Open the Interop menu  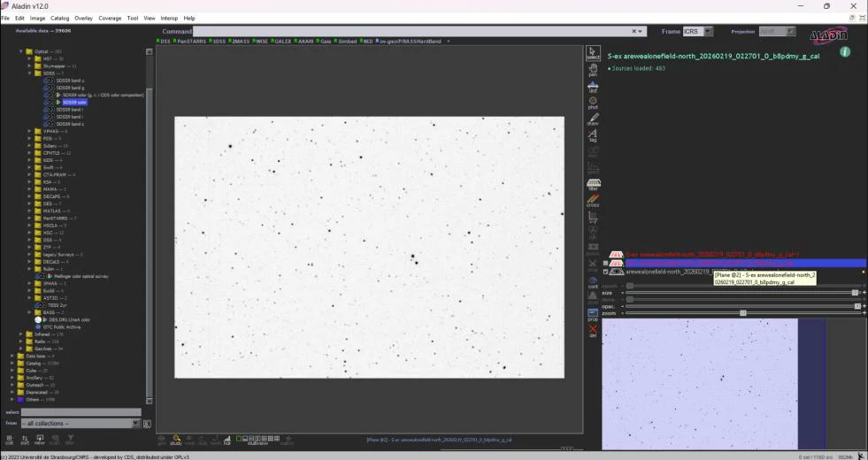click(169, 19)
